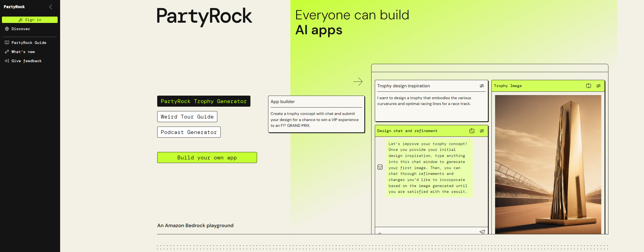This screenshot has width=644, height=252.
Task: Click the wand icon in Sign in button
Action: (21, 20)
